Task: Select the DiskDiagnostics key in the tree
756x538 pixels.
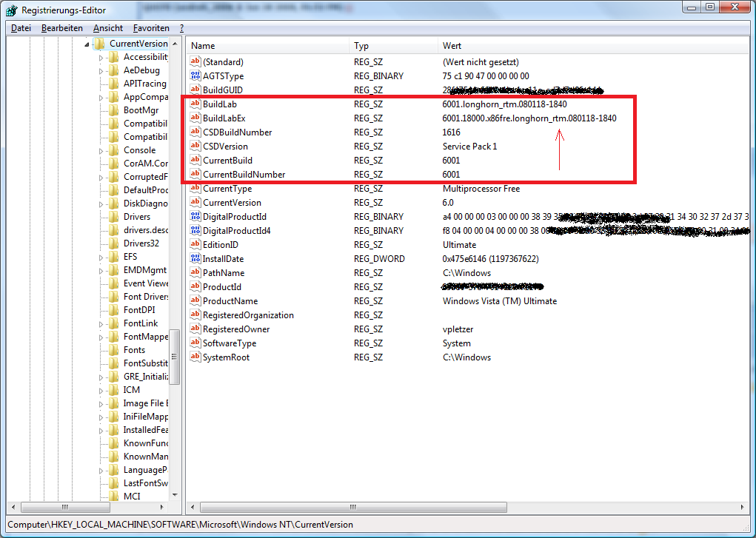Action: tap(146, 204)
